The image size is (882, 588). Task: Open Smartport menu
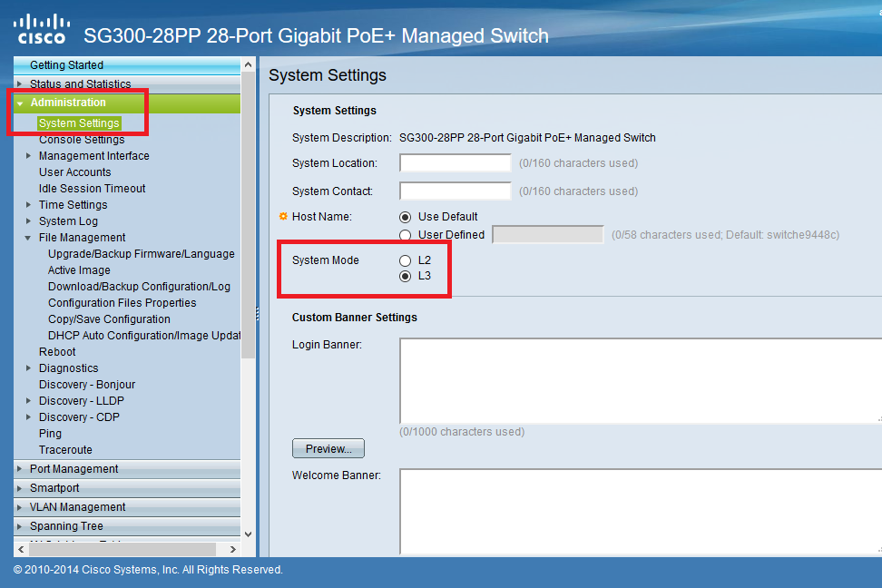[x=127, y=488]
